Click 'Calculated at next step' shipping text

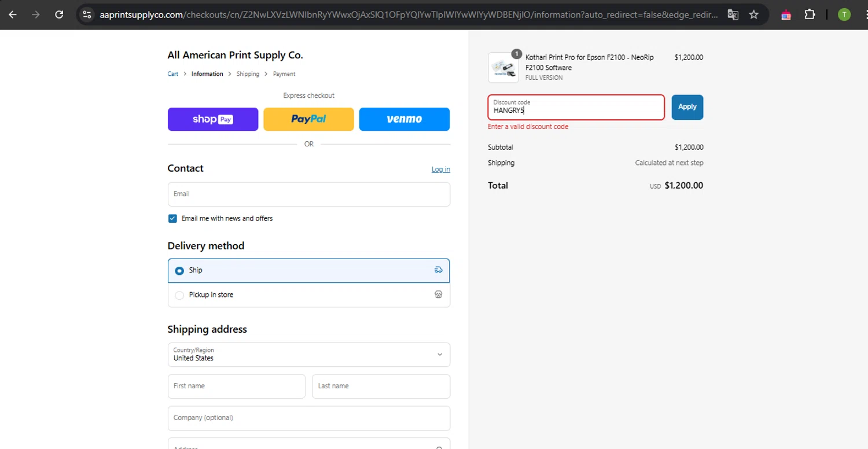click(670, 163)
